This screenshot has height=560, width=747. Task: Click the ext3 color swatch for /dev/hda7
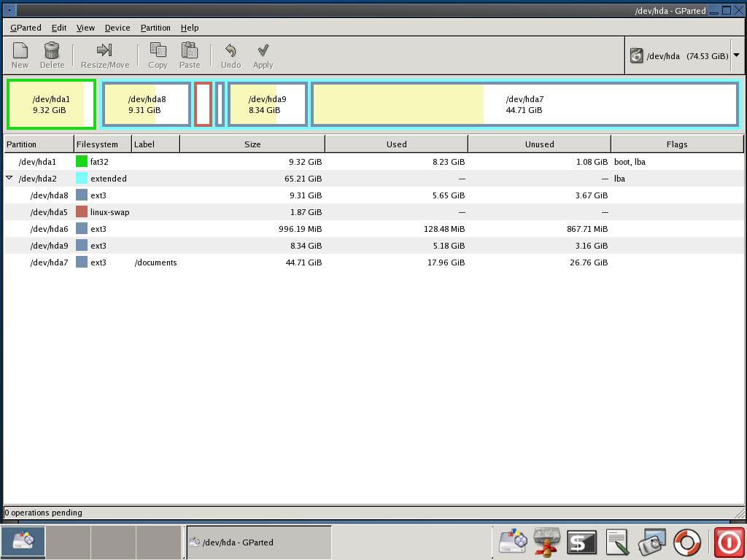point(82,262)
